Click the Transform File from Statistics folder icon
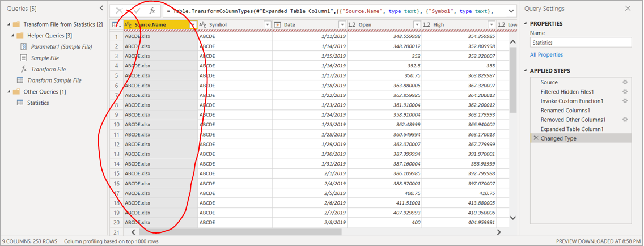The height and width of the screenshot is (246, 644). pos(16,24)
